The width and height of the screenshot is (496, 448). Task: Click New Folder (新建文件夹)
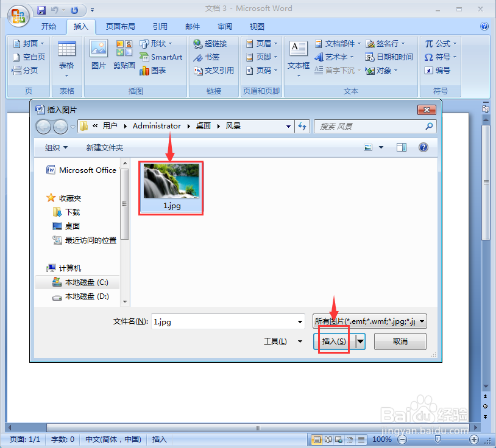coord(105,147)
